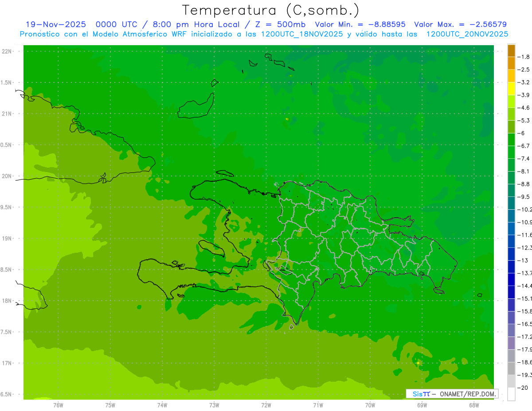Click the "72W" longitude label

click(x=266, y=404)
